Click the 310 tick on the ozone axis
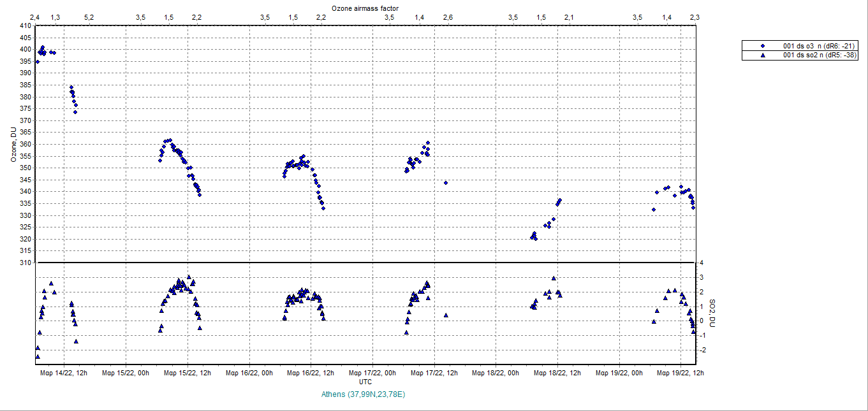Image resolution: width=868 pixels, height=411 pixels. coord(25,263)
